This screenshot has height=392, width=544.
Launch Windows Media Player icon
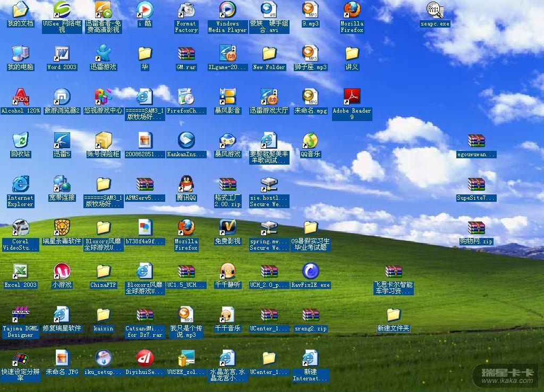tap(227, 10)
